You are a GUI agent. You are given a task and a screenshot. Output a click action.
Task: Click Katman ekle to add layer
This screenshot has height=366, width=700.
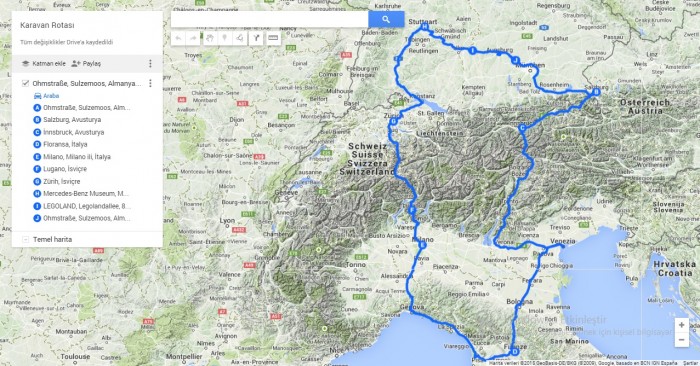pos(44,64)
